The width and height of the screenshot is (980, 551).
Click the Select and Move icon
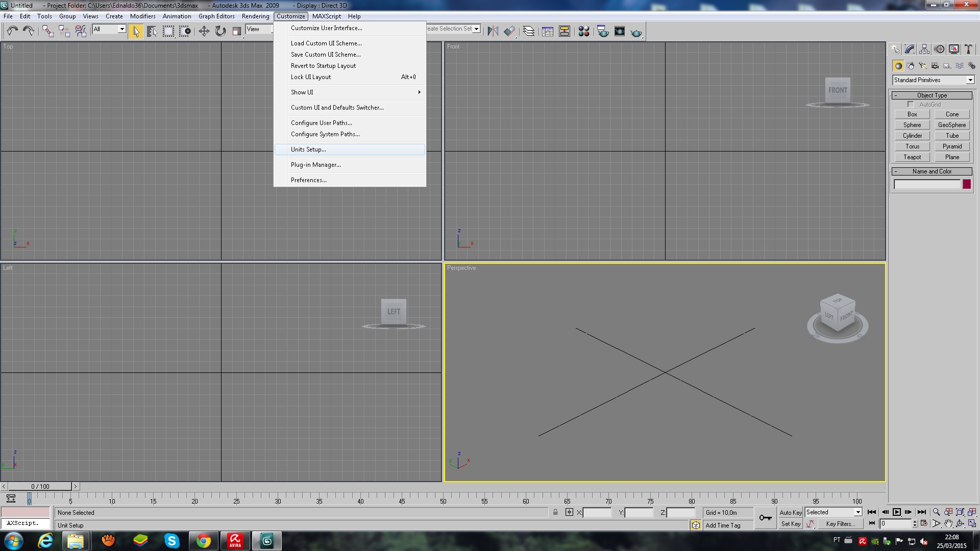(203, 31)
